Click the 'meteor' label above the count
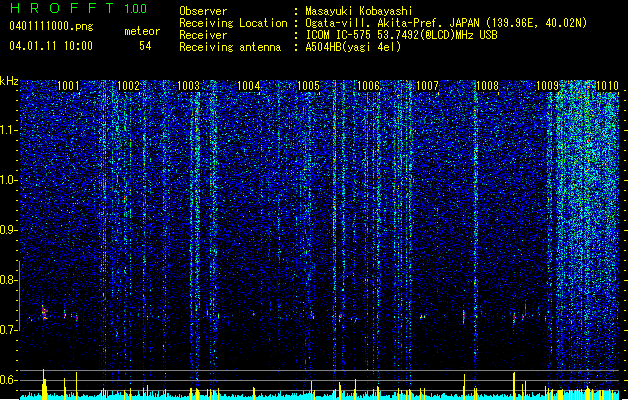This screenshot has height=400, width=629. point(142,31)
